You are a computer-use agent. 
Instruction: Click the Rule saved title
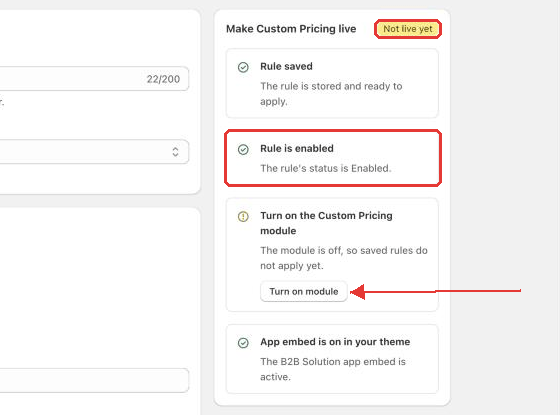pyautogui.click(x=286, y=66)
